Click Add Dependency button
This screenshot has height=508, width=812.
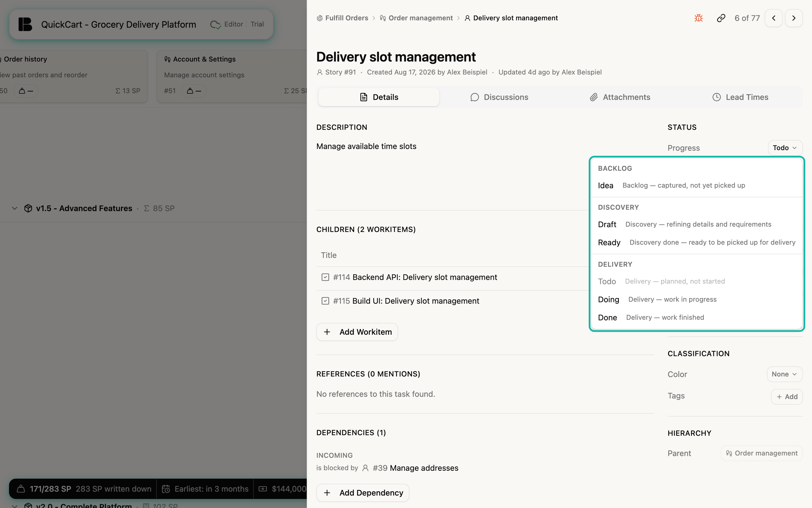[x=363, y=493]
